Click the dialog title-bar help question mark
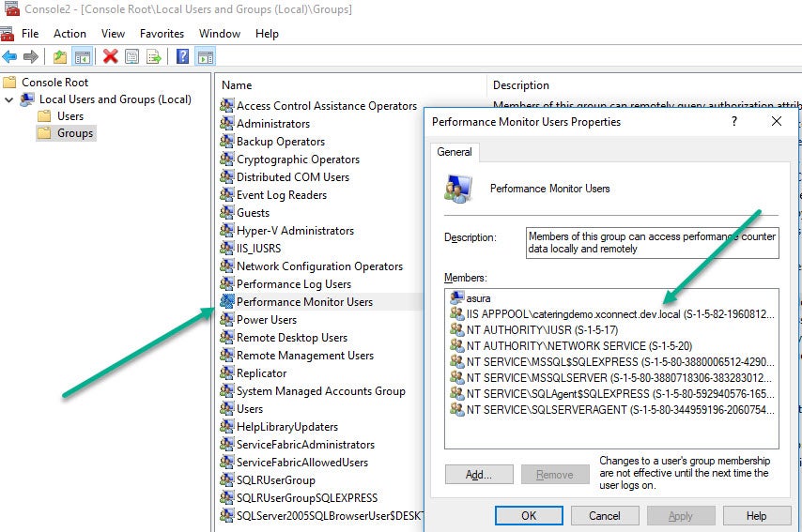The image size is (802, 532). [x=734, y=121]
